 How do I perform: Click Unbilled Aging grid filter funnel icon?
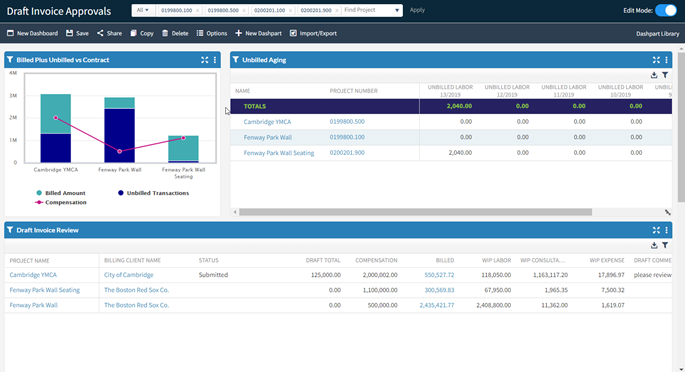[x=665, y=75]
